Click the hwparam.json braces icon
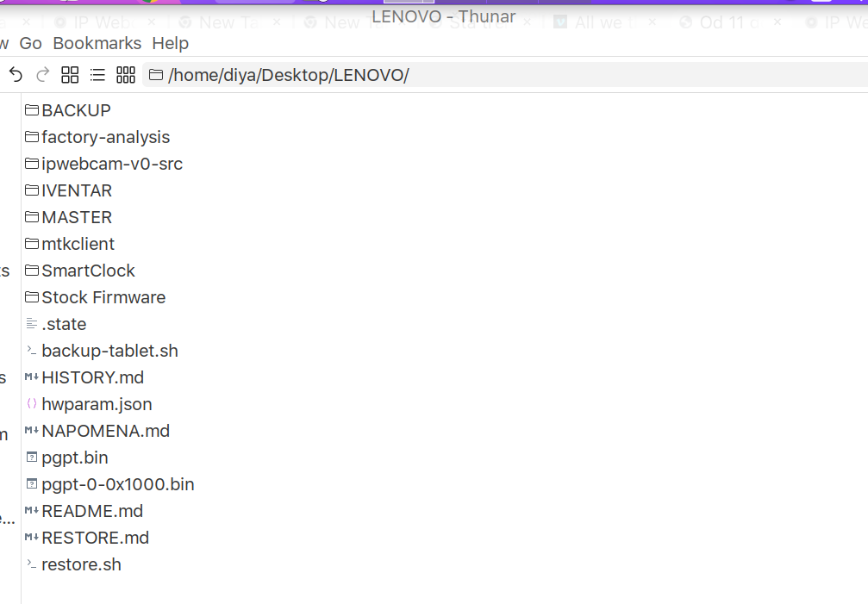The width and height of the screenshot is (868, 604). click(x=32, y=404)
